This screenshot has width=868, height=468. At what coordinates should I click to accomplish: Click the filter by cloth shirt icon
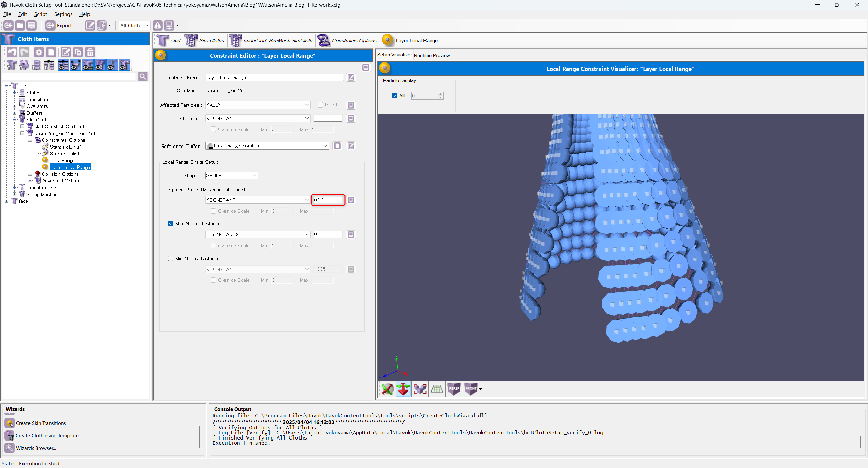12,65
